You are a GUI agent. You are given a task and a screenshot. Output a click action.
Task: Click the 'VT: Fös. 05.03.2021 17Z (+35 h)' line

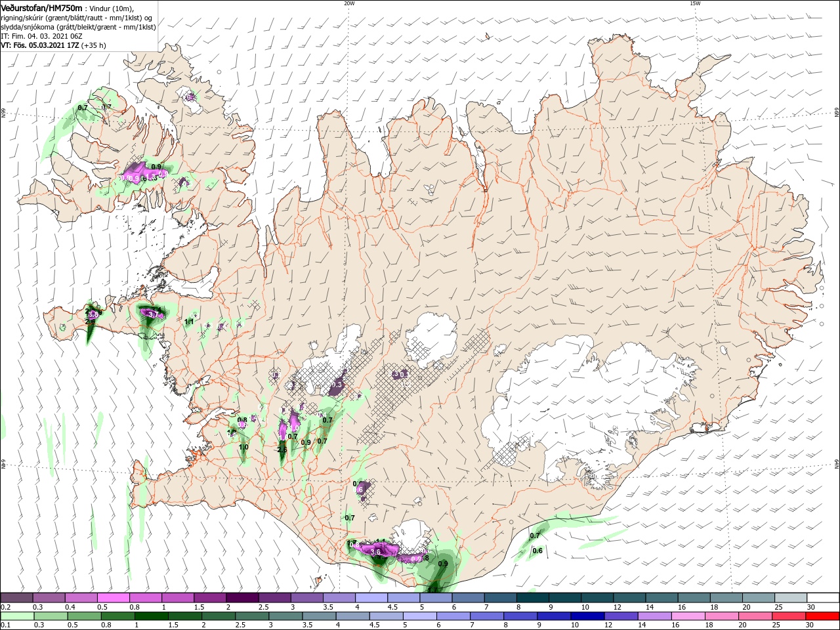click(53, 45)
